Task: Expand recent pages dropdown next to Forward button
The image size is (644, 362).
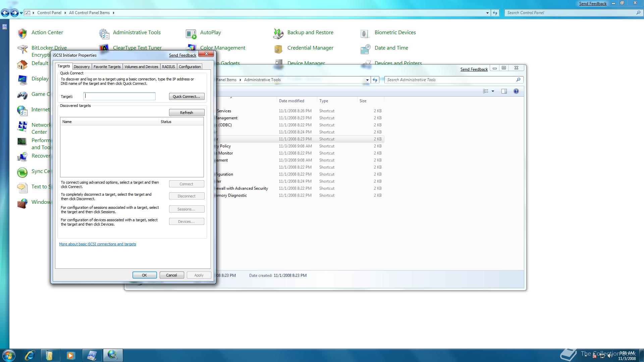Action: [x=21, y=13]
